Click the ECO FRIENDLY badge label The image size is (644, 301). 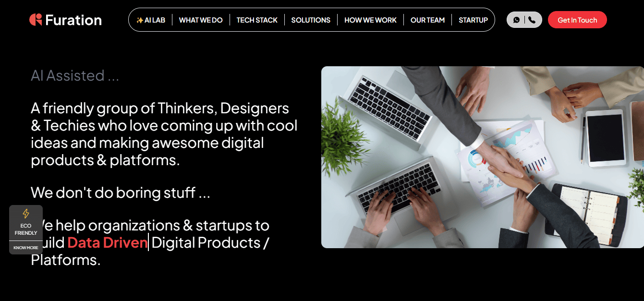click(26, 229)
